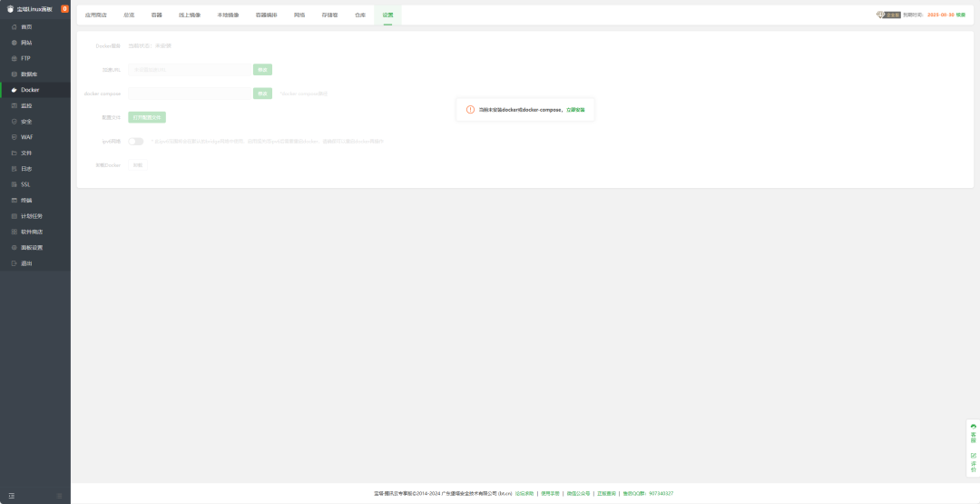
Task: Open the 微信公众号 footer link
Action: [578, 494]
